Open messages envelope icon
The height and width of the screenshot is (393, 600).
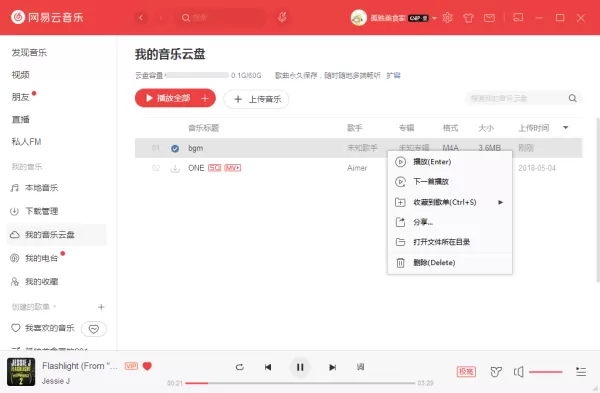coord(489,18)
